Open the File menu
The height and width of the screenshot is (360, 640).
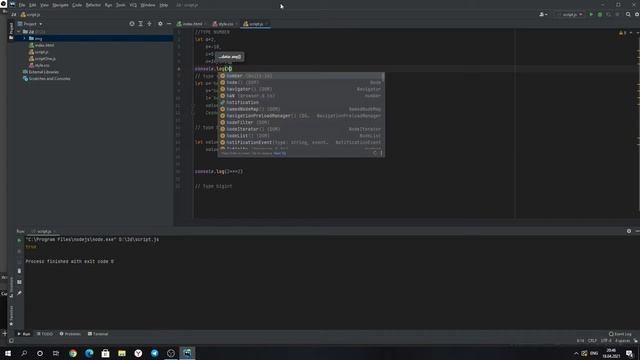[22, 5]
